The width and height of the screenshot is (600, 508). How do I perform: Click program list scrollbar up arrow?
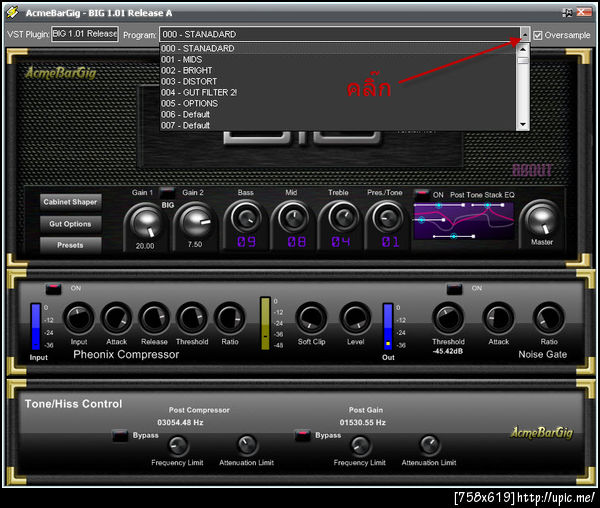[x=523, y=49]
